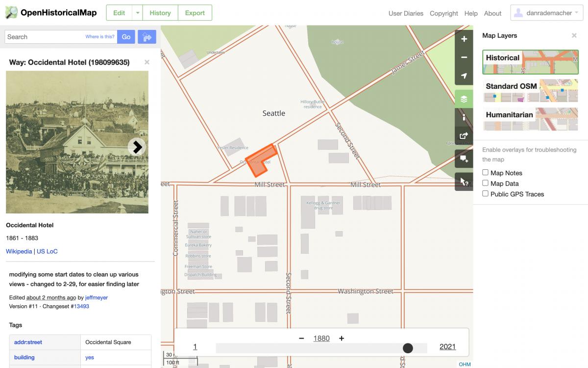Click the time slider handle
Image resolution: width=588 pixels, height=368 pixels.
coord(408,348)
